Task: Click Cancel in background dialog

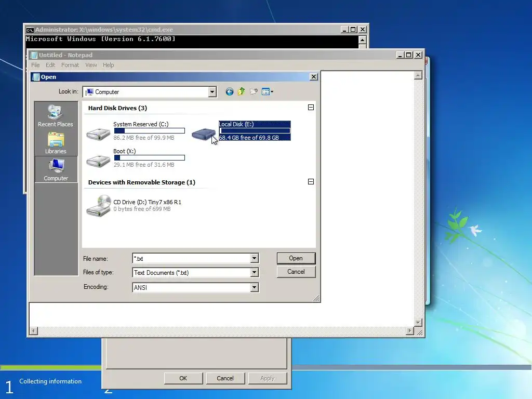Action: (225, 378)
